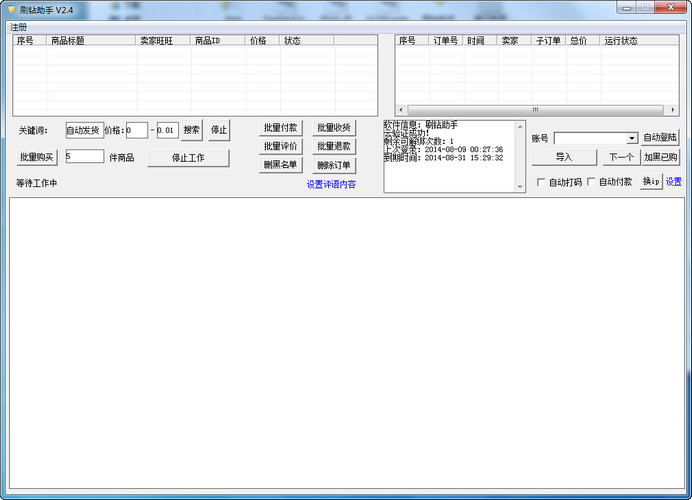The image size is (692, 500).
Task: Toggle the 自动付款 checkbox
Action: pos(591,182)
